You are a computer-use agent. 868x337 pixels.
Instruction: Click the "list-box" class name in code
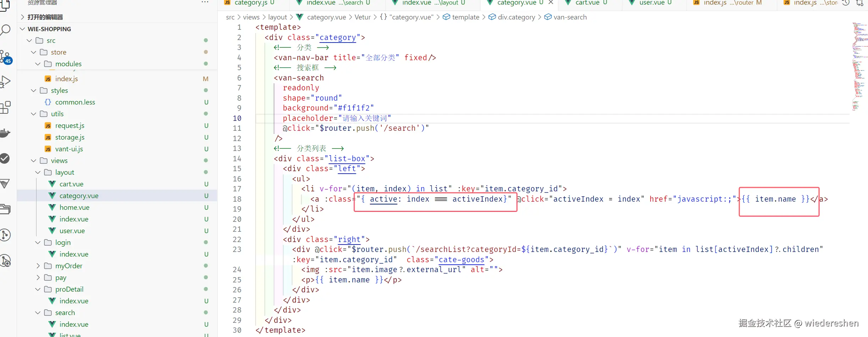347,159
